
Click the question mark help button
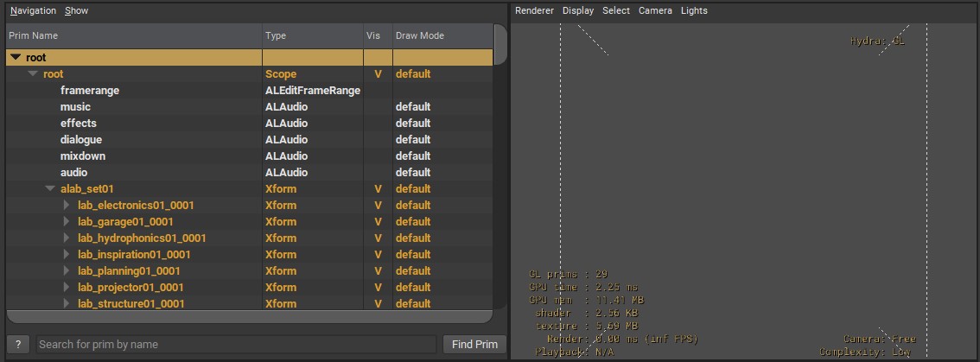19,345
